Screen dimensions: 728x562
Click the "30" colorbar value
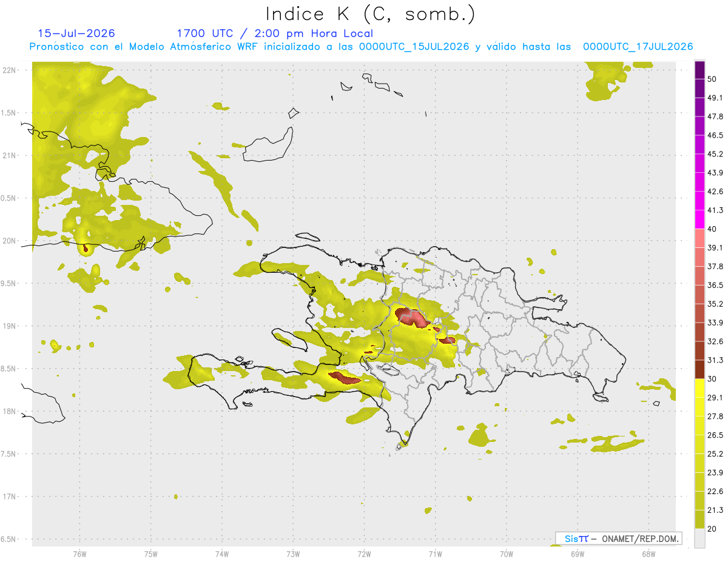point(713,379)
